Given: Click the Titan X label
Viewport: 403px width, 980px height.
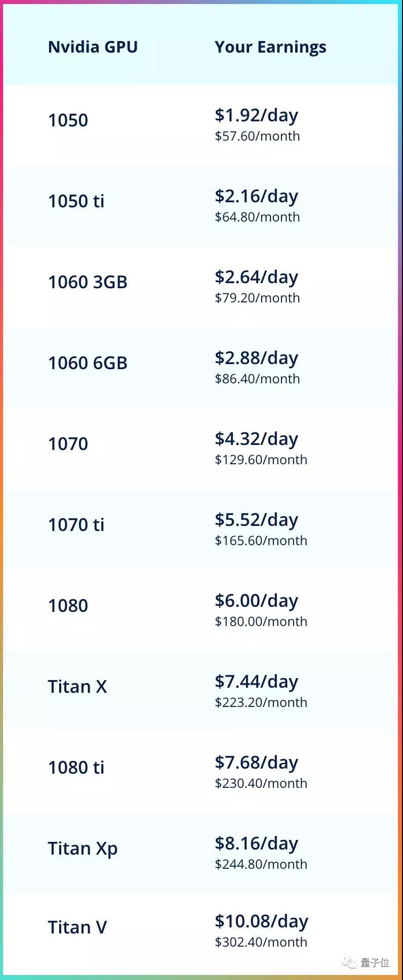Looking at the screenshot, I should [x=77, y=687].
